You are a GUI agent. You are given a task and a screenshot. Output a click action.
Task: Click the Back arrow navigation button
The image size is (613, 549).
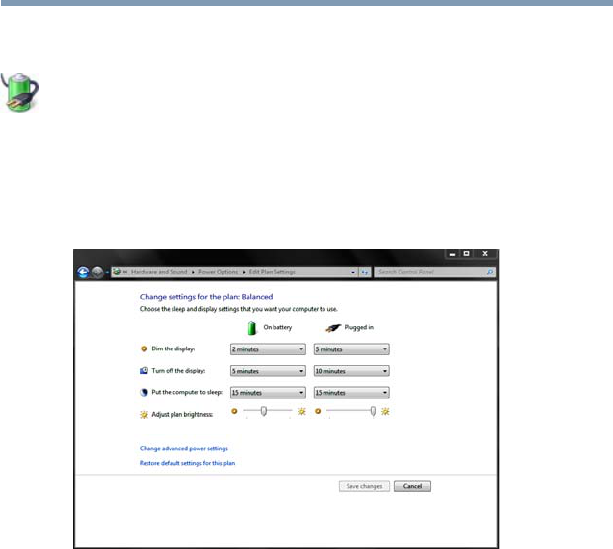point(83,272)
